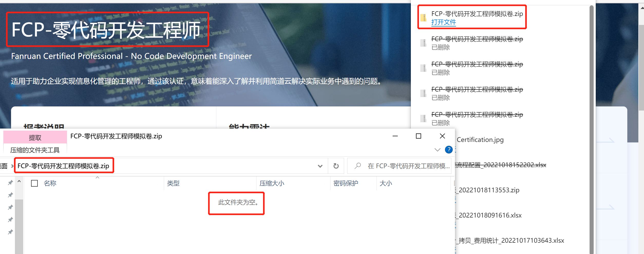This screenshot has width=644, height=254.
Task: Close the zip Explorer window
Action: pos(442,136)
